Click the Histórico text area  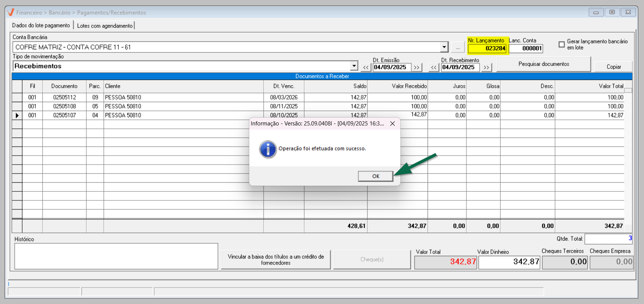click(116, 256)
